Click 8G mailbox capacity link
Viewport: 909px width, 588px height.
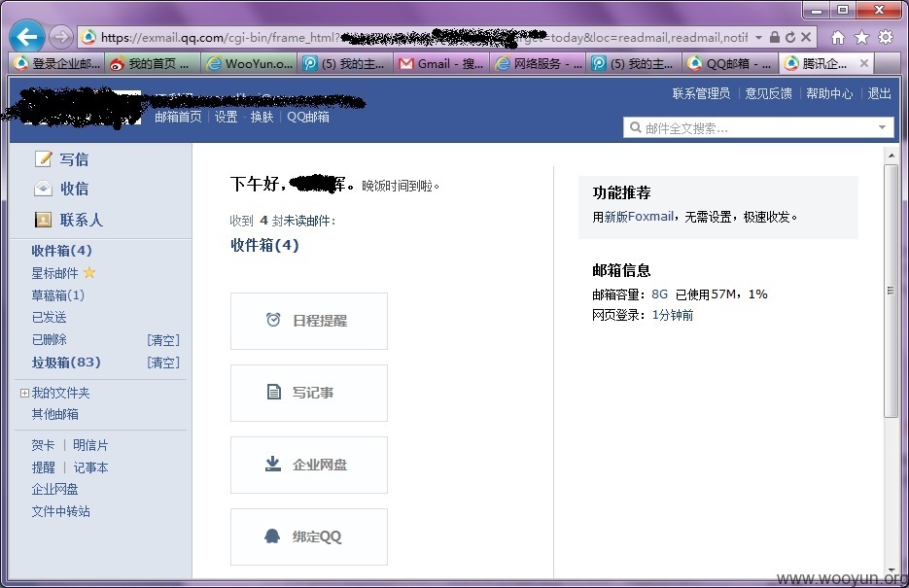tap(659, 294)
